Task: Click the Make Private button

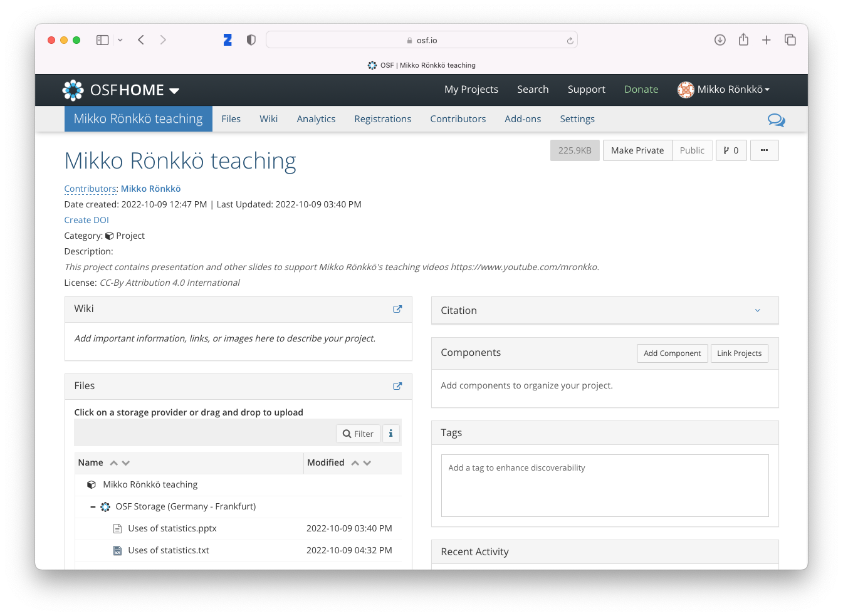Action: click(637, 150)
